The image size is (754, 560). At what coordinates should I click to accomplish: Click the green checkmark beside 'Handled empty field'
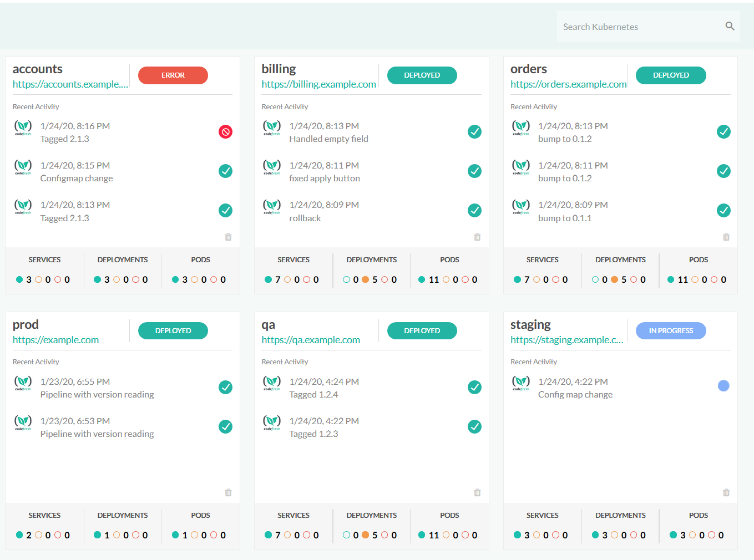coord(474,132)
